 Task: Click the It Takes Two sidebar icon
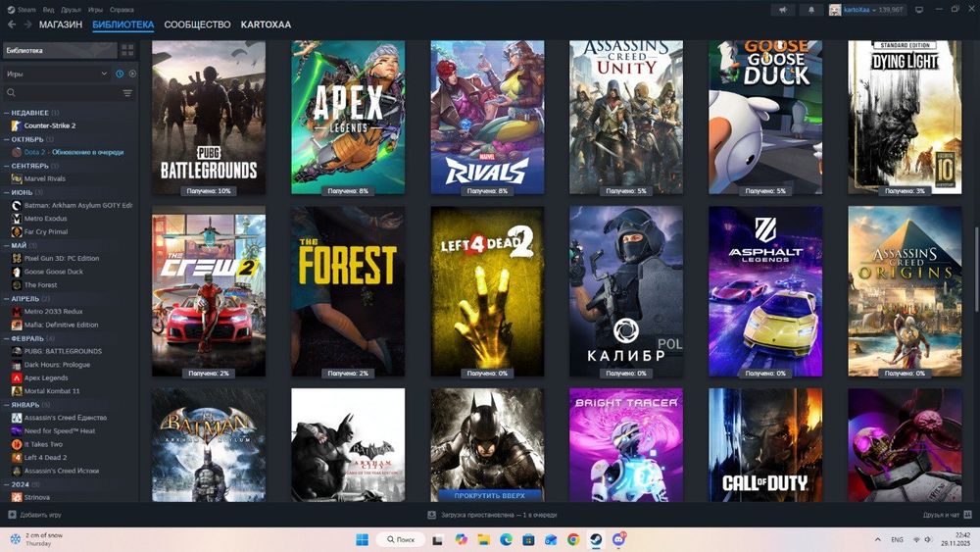[17, 444]
